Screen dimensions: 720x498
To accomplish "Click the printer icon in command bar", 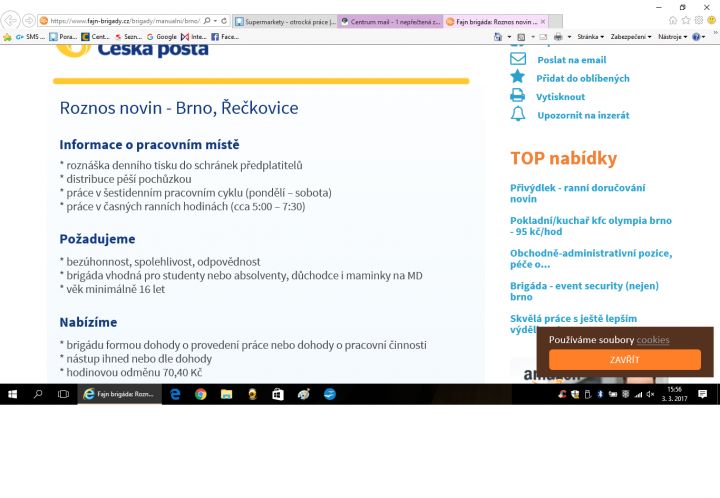I will (x=558, y=37).
